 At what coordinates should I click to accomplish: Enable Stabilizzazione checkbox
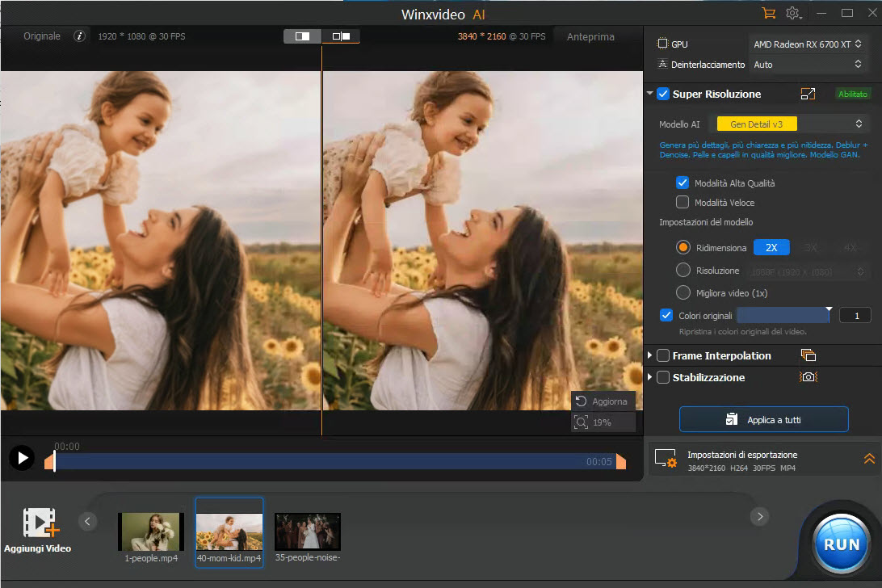663,377
